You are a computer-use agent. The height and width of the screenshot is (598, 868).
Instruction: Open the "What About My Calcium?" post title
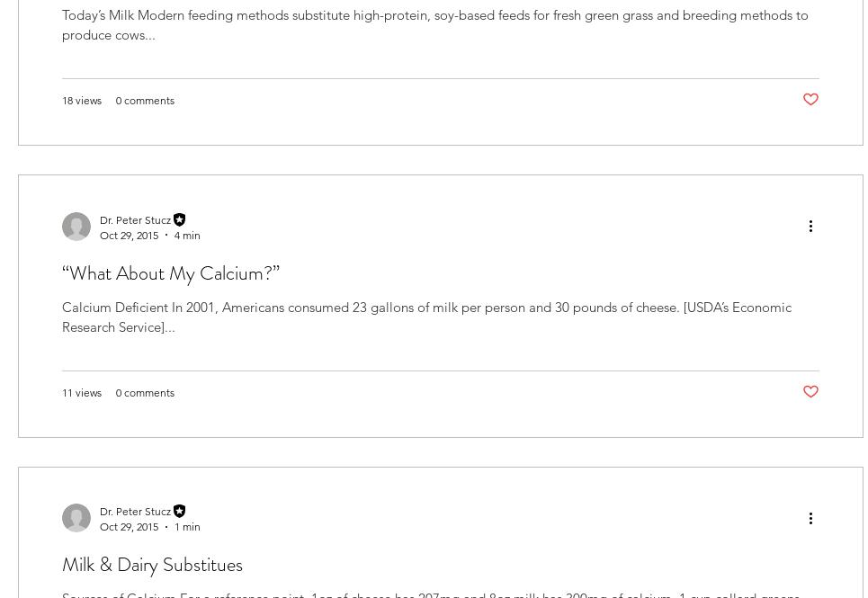tap(171, 272)
